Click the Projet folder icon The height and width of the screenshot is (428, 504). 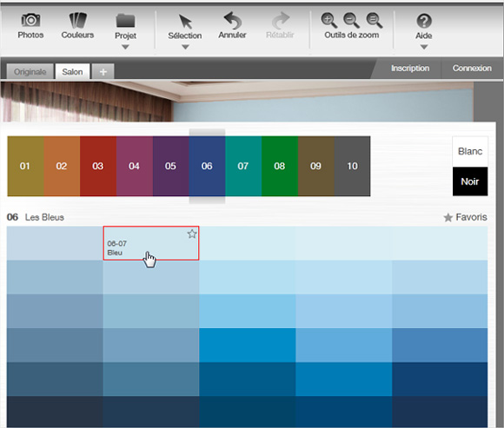(x=125, y=21)
